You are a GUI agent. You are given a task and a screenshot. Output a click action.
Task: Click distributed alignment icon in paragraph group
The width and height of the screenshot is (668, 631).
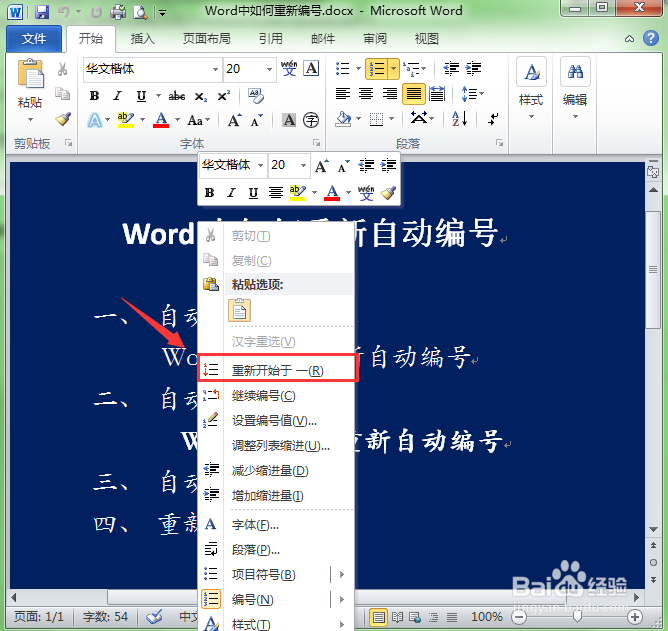(x=437, y=93)
